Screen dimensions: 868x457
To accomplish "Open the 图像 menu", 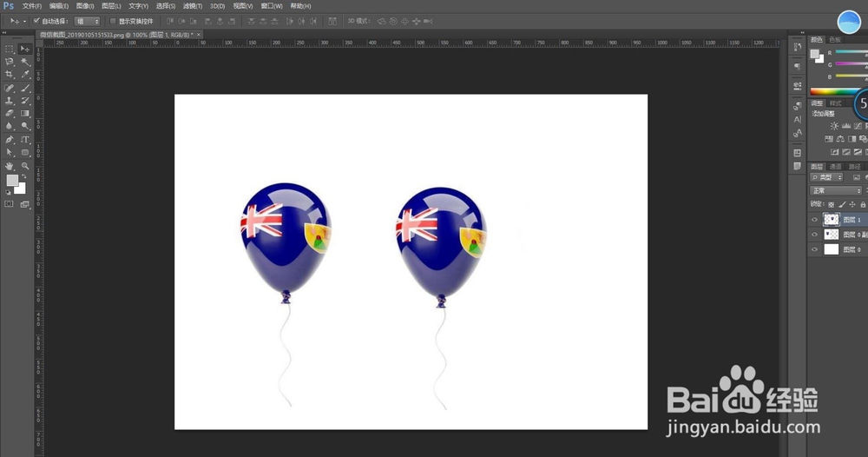I will [x=85, y=6].
